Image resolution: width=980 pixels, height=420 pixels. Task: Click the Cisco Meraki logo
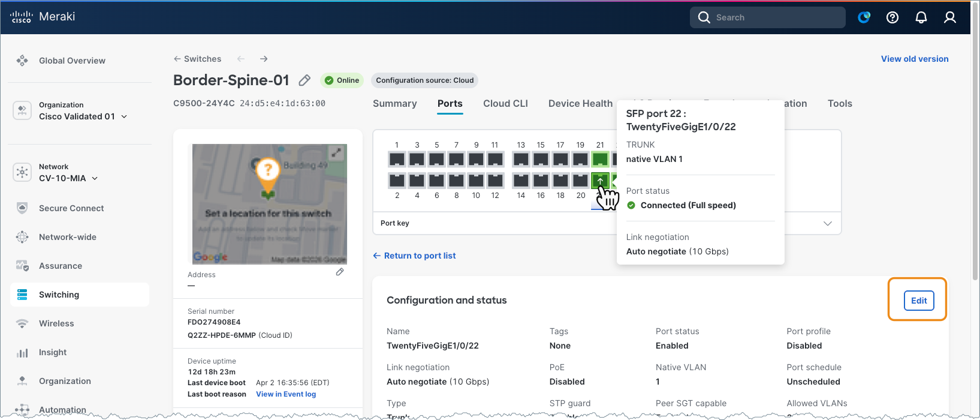tap(43, 17)
